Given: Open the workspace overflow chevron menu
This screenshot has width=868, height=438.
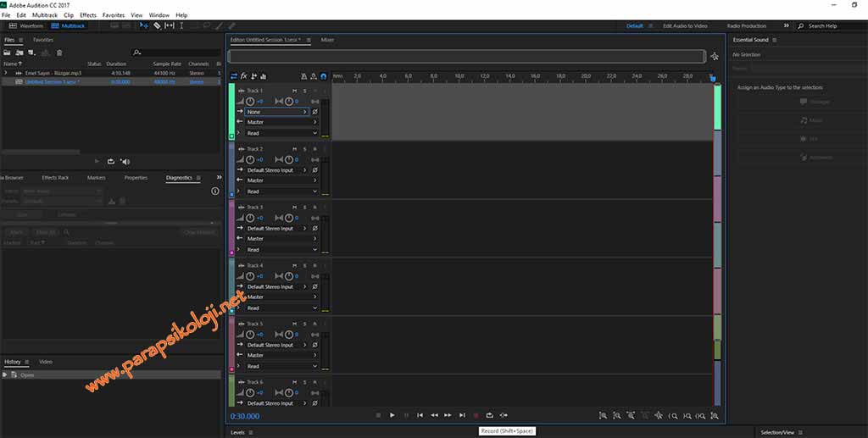Looking at the screenshot, I should pyautogui.click(x=786, y=26).
